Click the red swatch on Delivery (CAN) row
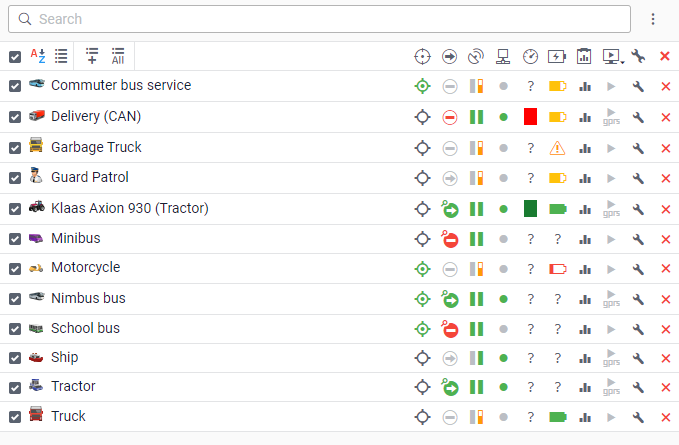 pyautogui.click(x=530, y=117)
